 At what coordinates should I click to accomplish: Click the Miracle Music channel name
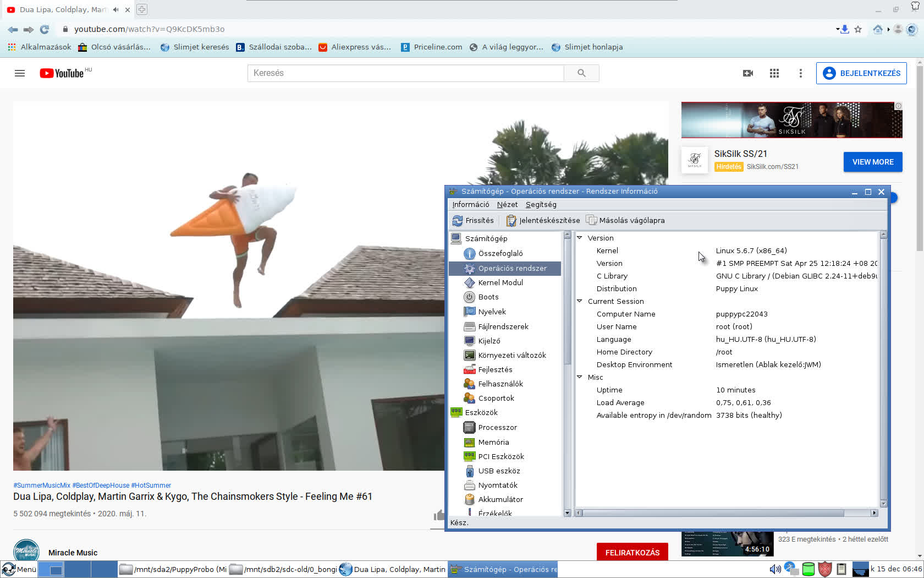[x=73, y=553]
